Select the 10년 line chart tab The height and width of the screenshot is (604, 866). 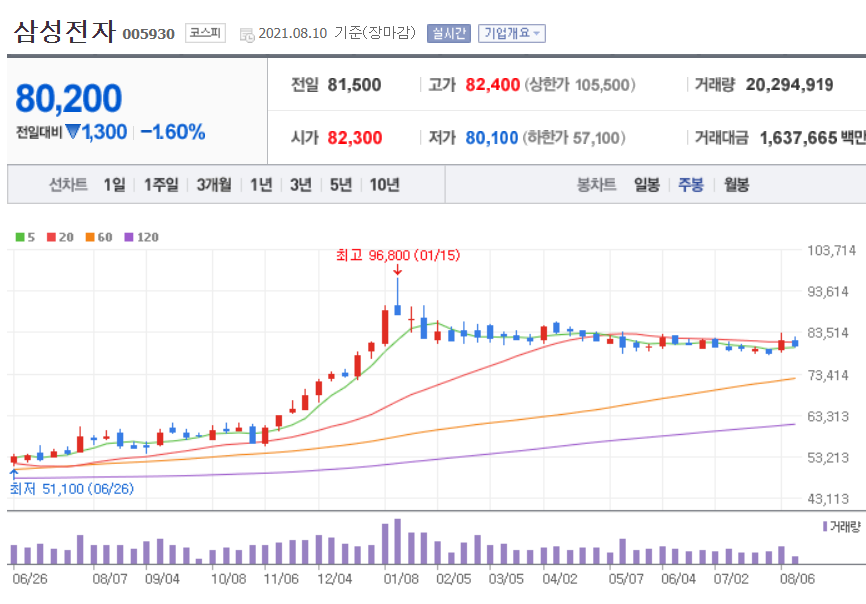[384, 184]
